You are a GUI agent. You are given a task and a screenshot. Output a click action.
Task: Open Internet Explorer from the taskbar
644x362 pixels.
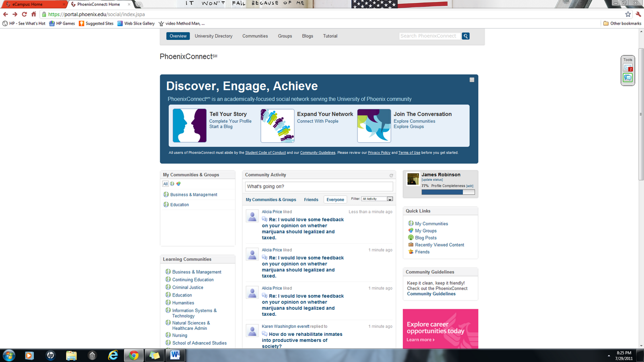click(x=113, y=355)
